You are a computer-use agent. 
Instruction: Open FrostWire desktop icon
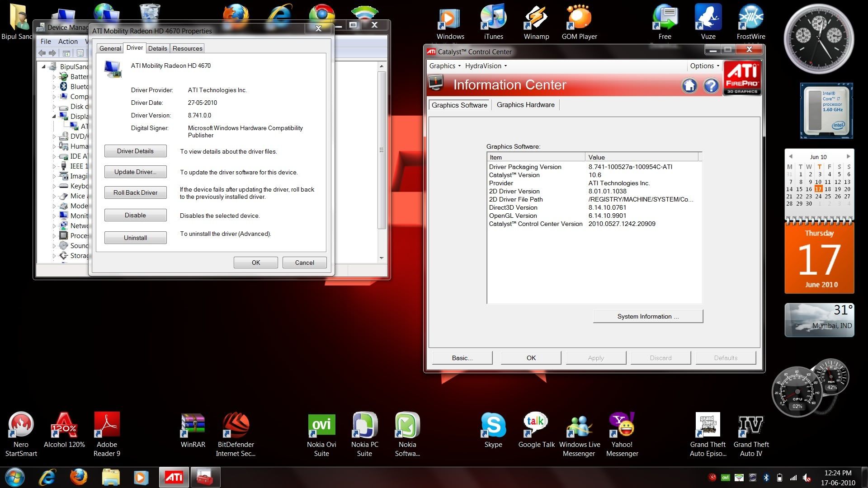pos(751,23)
